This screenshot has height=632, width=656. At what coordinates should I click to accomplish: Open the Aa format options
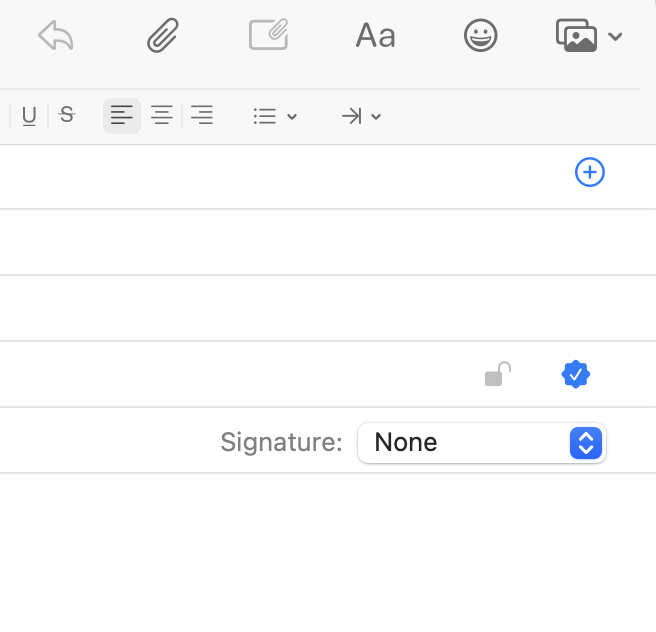(375, 36)
